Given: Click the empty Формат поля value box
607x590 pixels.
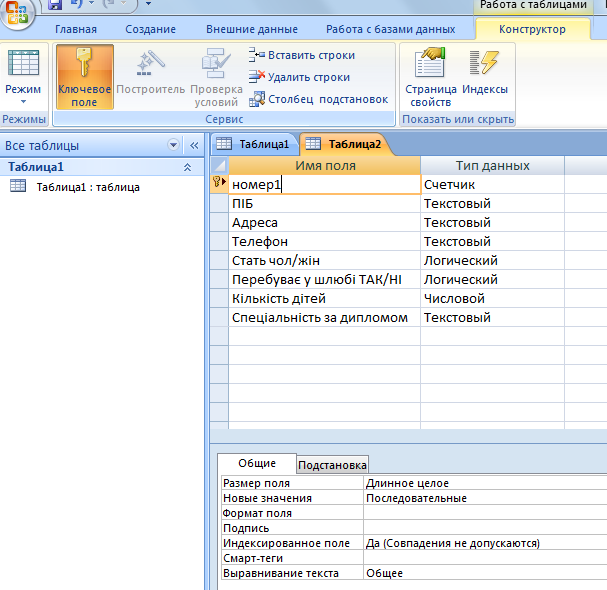Looking at the screenshot, I should pyautogui.click(x=485, y=513).
